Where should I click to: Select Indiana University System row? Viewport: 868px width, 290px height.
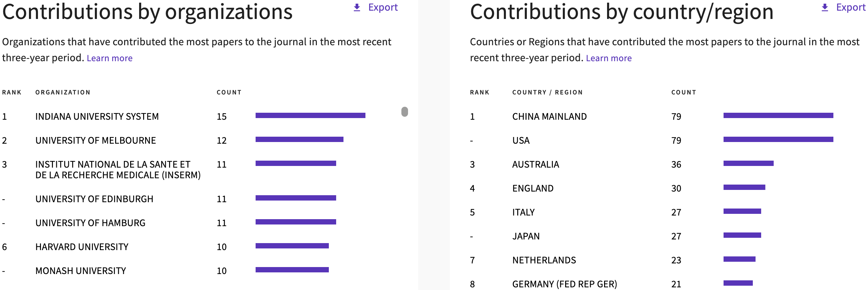point(97,116)
